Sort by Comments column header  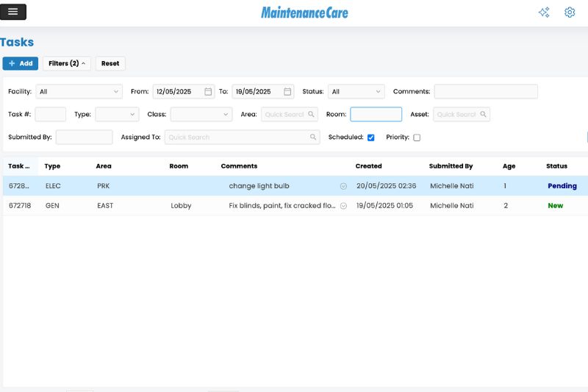coord(239,166)
